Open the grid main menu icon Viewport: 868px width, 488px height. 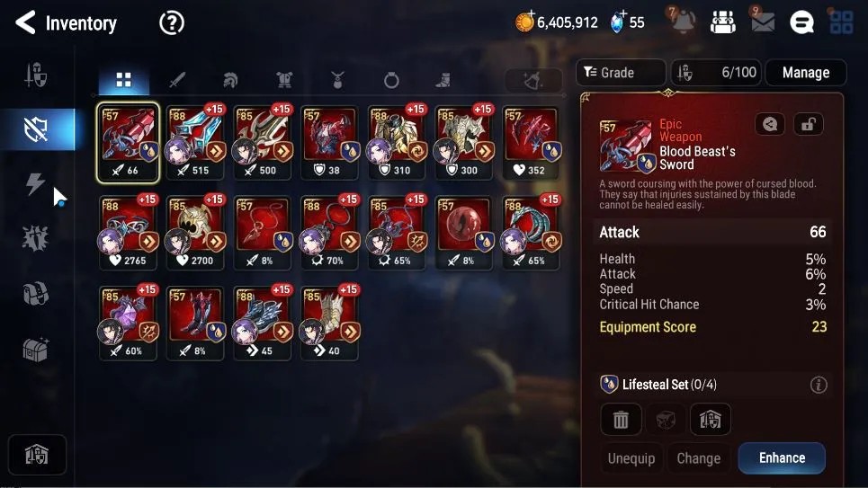click(841, 22)
